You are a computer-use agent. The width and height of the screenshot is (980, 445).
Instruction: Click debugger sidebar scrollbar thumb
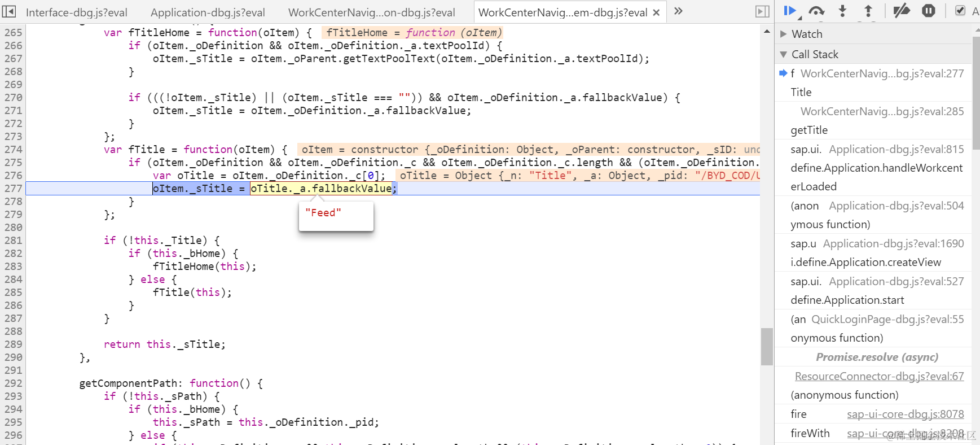point(976,94)
